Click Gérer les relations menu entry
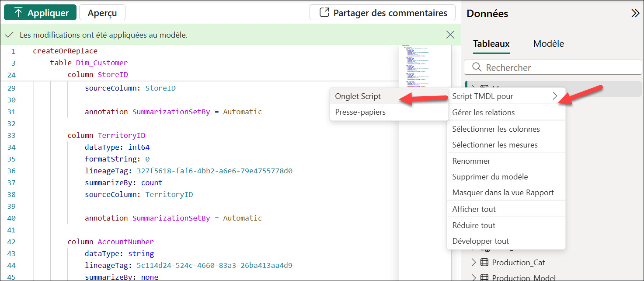 tap(483, 112)
